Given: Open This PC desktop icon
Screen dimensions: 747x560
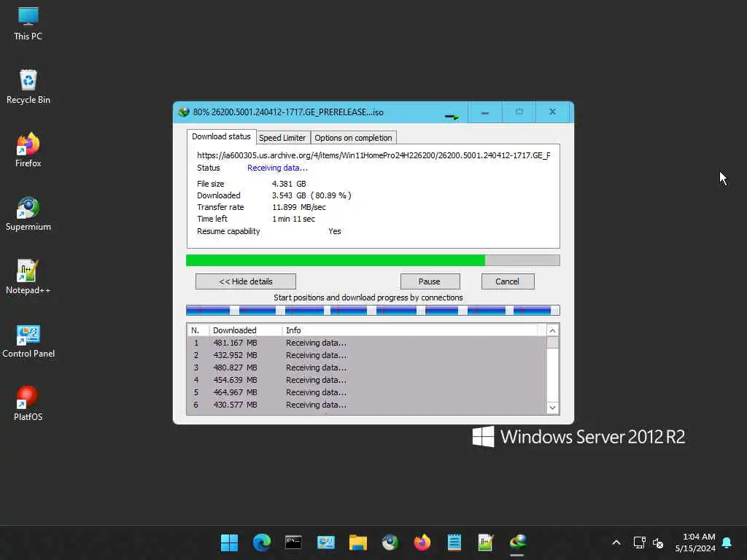Looking at the screenshot, I should 28,24.
